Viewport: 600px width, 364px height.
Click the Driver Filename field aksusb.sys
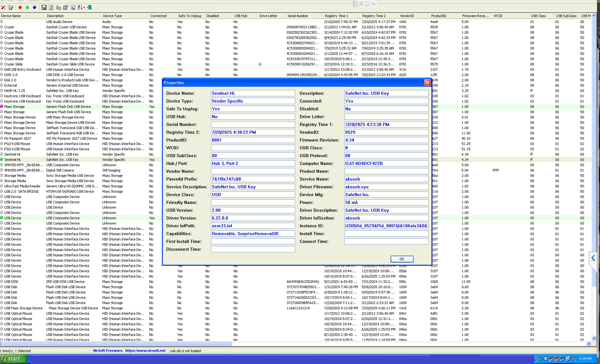(386, 187)
